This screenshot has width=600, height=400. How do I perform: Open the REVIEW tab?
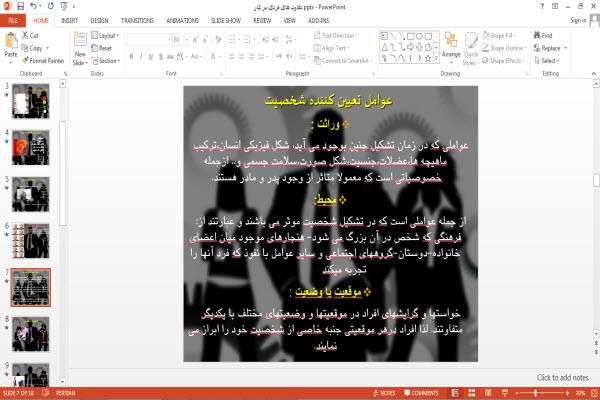262,21
